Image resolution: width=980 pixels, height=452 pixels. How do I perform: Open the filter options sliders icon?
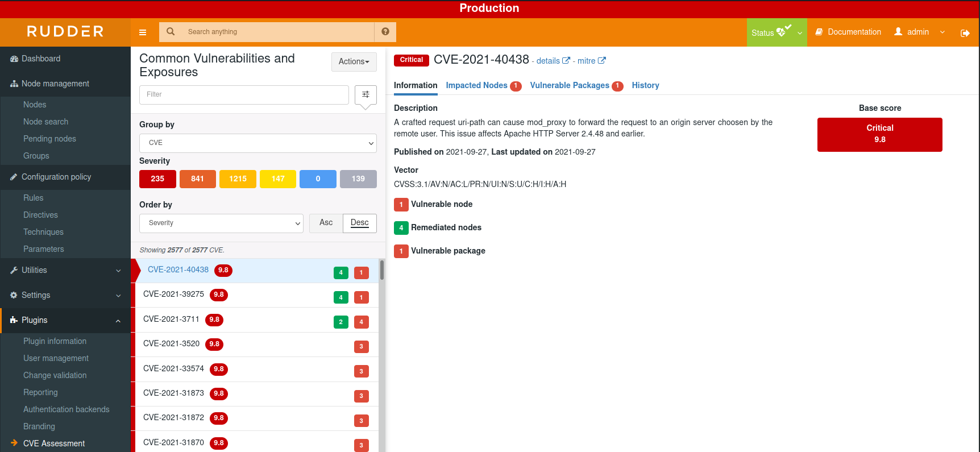(366, 94)
